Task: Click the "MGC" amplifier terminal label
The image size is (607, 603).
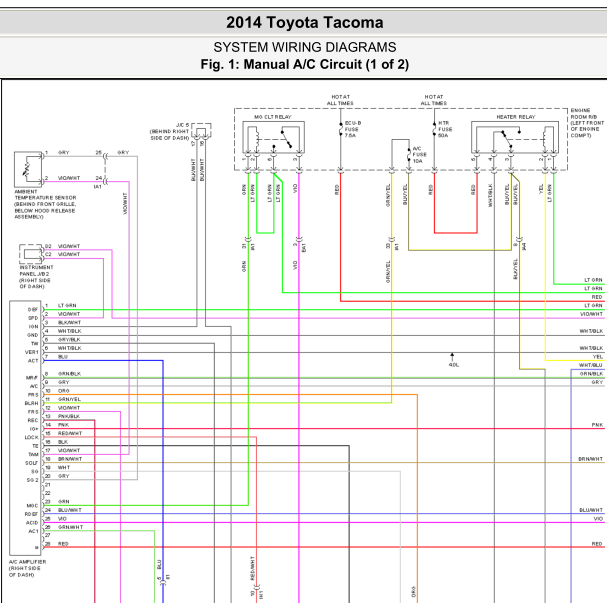Action: 32,505
